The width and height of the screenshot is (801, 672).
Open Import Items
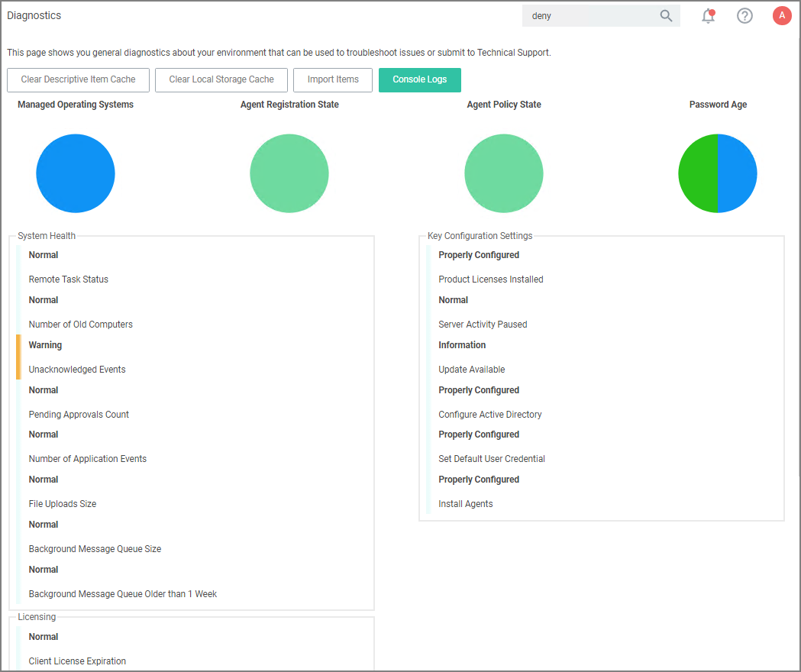point(332,79)
